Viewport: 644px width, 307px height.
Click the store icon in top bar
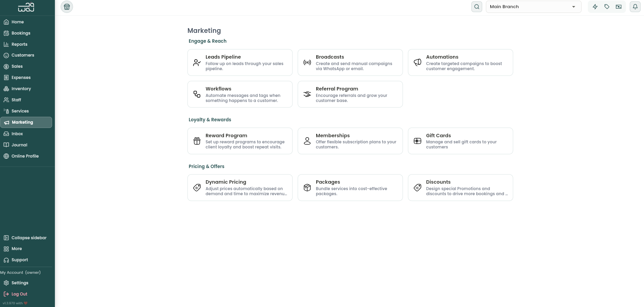(67, 7)
